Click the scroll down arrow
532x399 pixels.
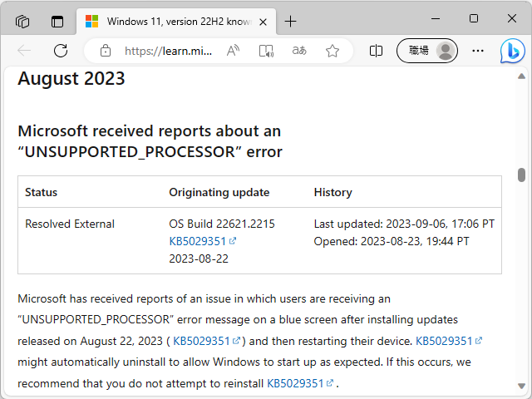pos(521,386)
